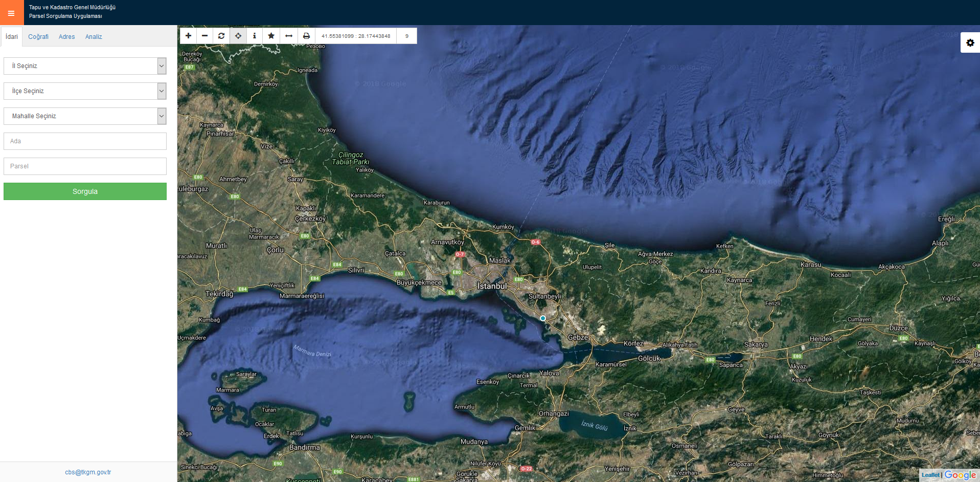Select the measure distance arrow tool
The image size is (980, 482).
(289, 36)
